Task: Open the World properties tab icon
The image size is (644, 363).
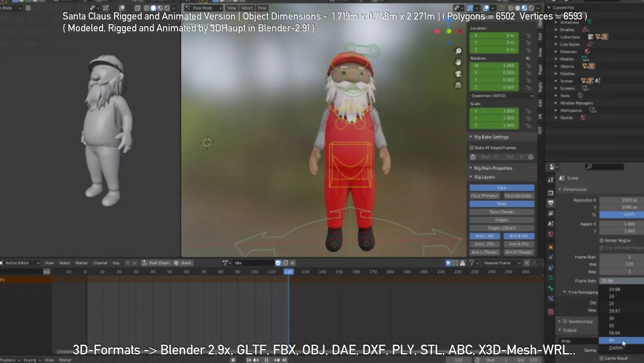Action: tap(551, 234)
